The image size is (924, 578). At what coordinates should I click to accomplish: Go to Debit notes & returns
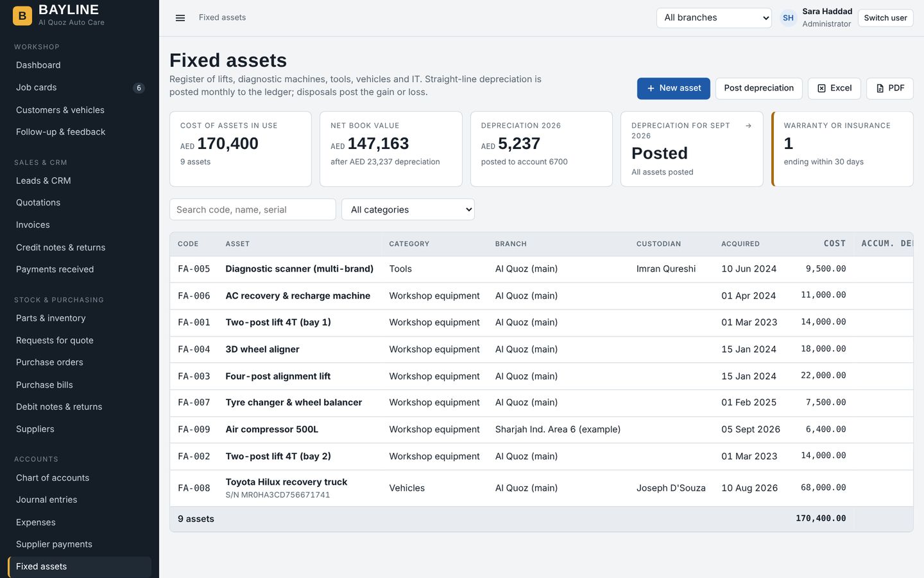click(x=80, y=407)
